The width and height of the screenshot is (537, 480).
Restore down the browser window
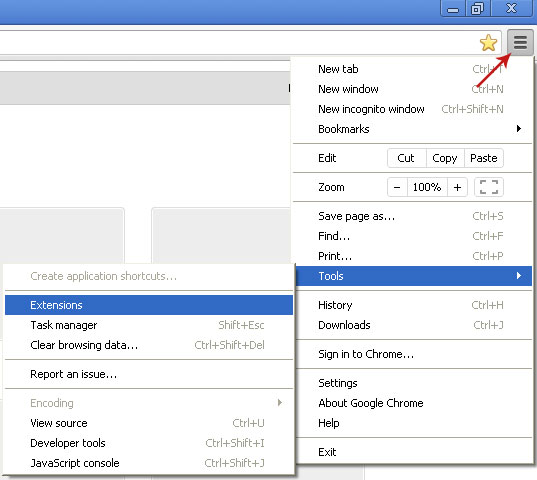point(478,8)
